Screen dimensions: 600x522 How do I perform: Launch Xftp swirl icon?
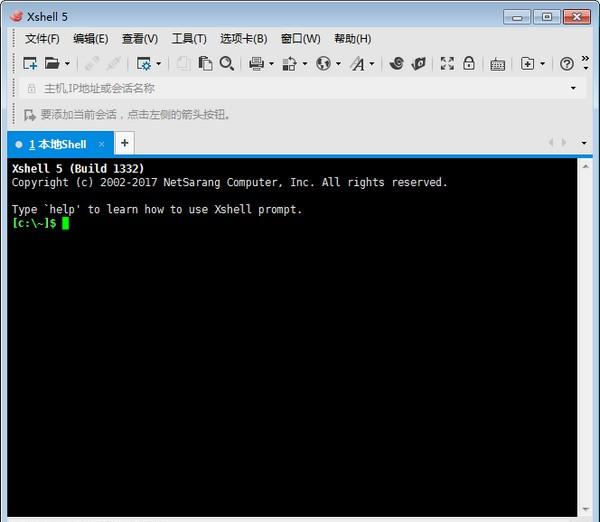pyautogui.click(x=396, y=64)
